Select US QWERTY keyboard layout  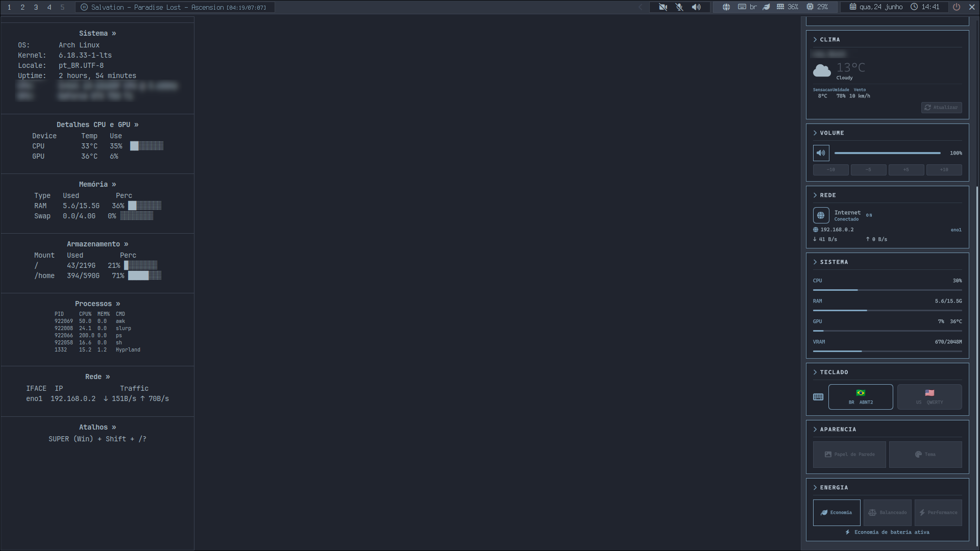point(929,397)
